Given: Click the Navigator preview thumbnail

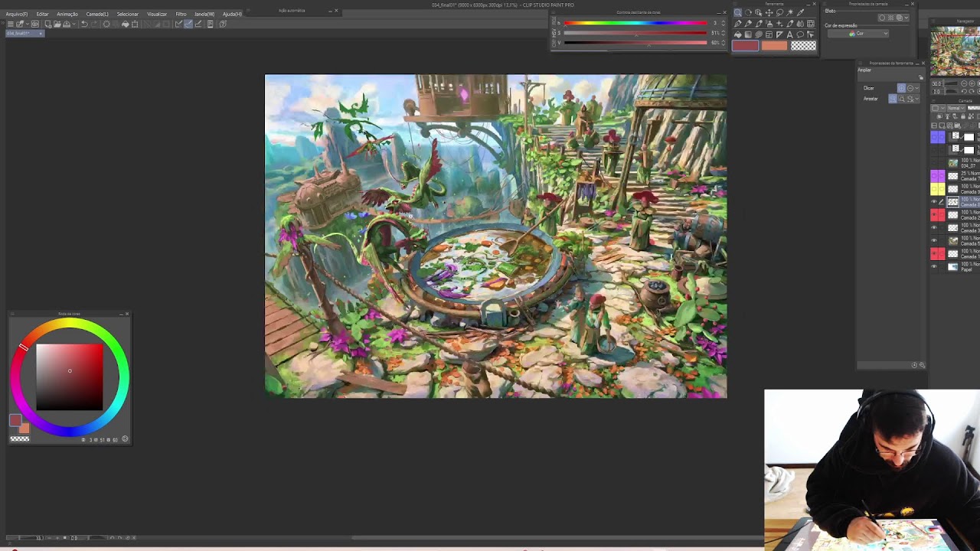Looking at the screenshot, I should pyautogui.click(x=955, y=51).
